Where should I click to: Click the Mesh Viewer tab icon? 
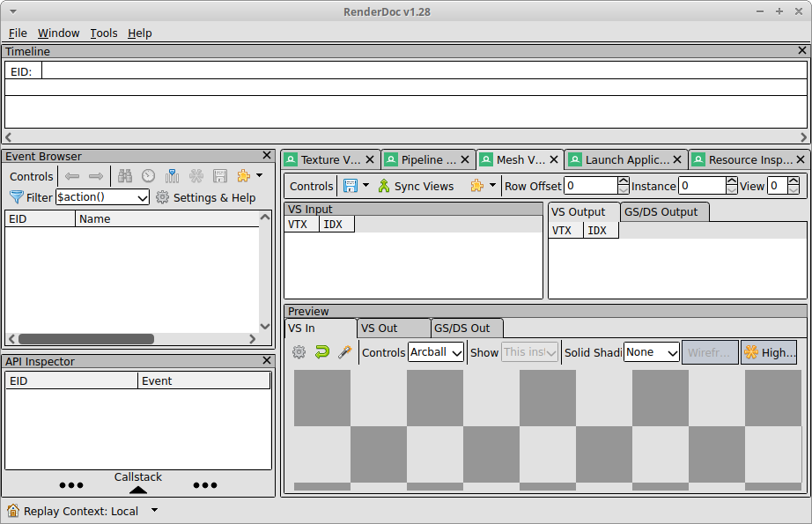[x=486, y=159]
